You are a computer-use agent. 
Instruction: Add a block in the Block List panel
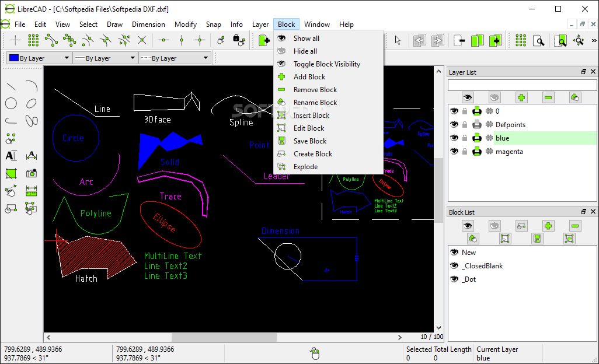(x=548, y=226)
